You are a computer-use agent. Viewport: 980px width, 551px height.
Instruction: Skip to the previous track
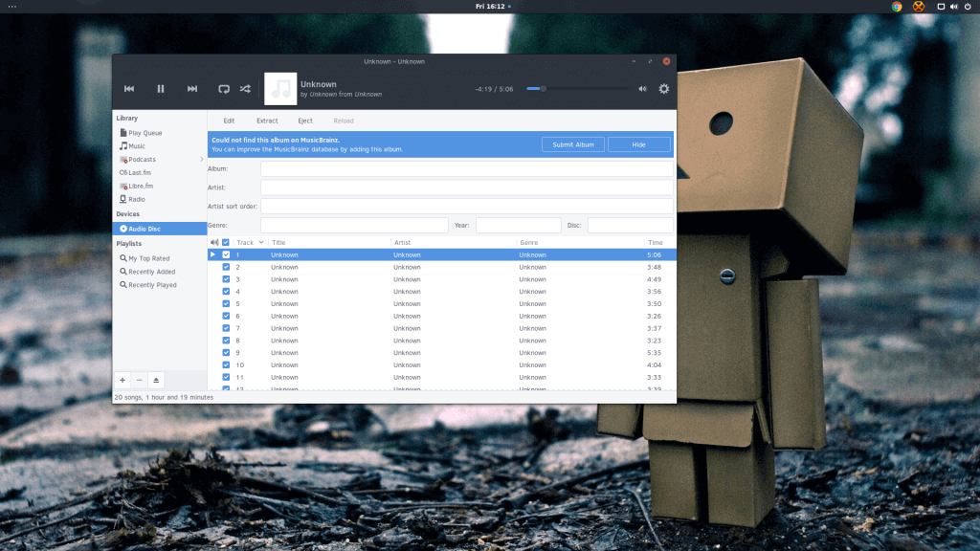click(129, 89)
